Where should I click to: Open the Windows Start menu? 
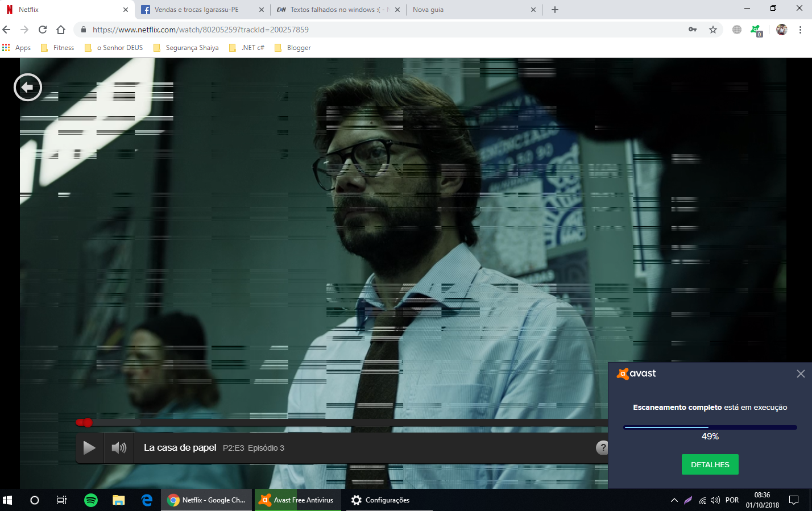(7, 500)
